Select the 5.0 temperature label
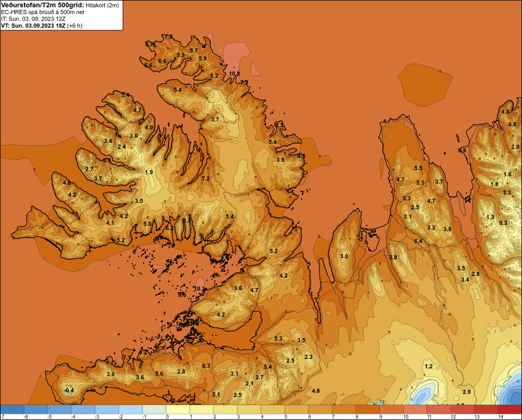 tap(148, 224)
